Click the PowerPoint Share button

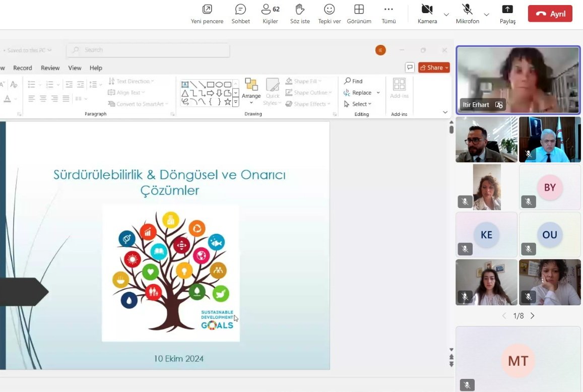[x=434, y=68]
